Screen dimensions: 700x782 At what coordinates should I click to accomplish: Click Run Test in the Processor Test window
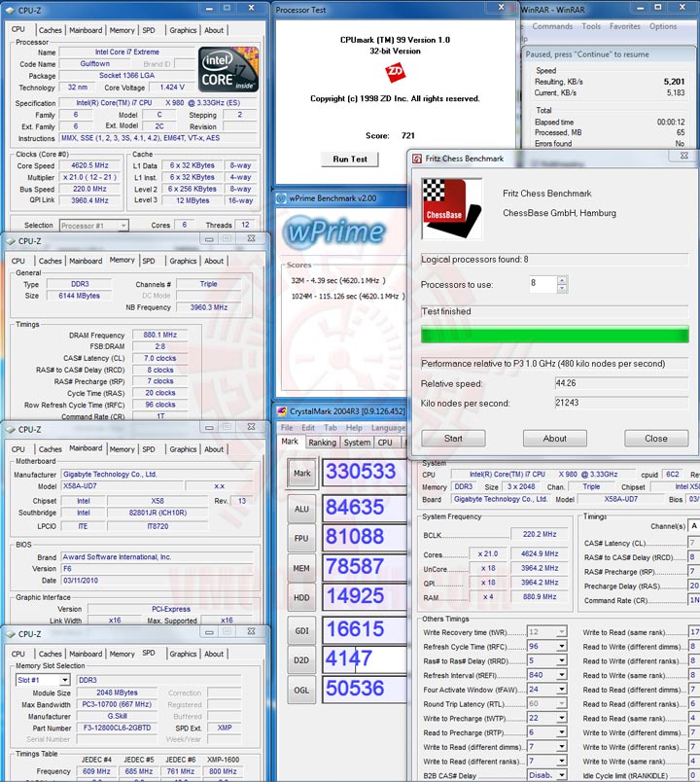click(349, 160)
